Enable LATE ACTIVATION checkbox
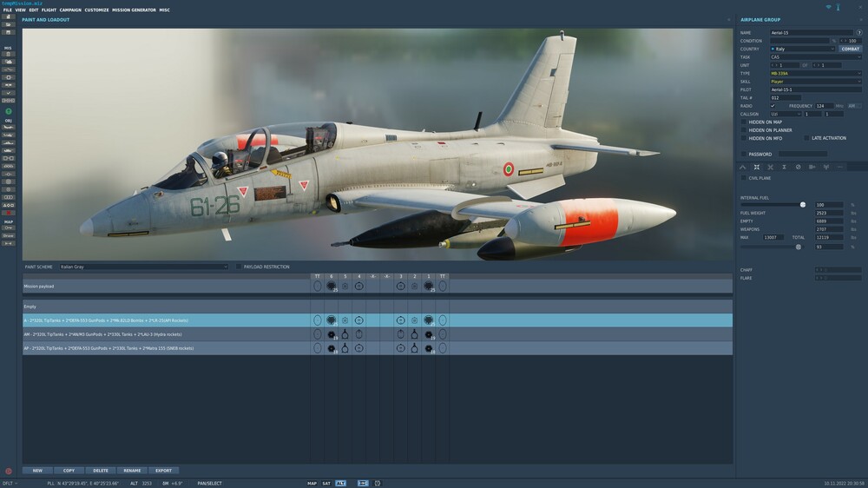 point(806,138)
